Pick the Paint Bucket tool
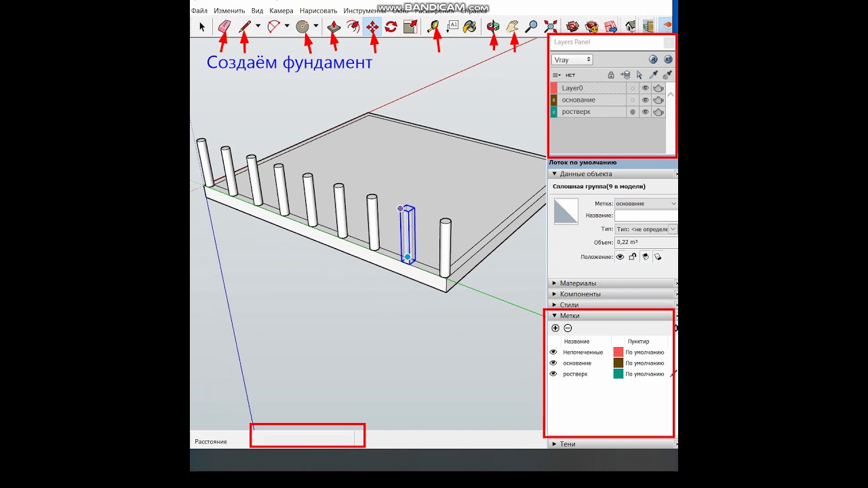Image resolution: width=868 pixels, height=488 pixels. 469,26
